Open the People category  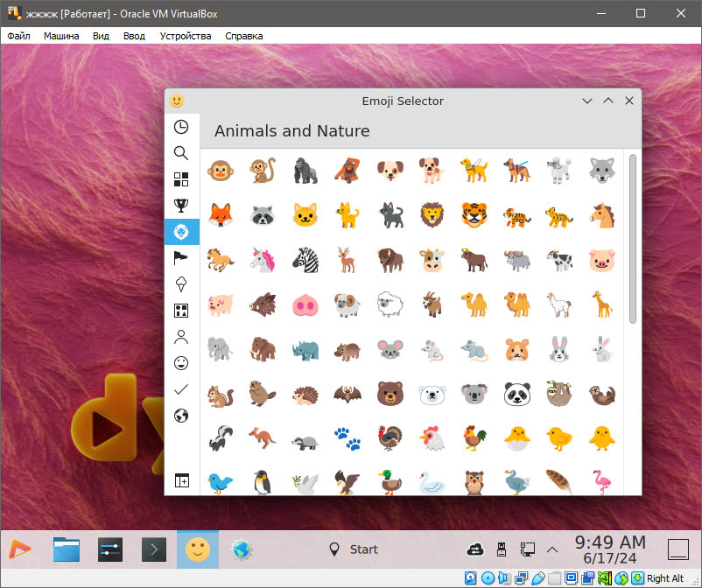pyautogui.click(x=181, y=337)
